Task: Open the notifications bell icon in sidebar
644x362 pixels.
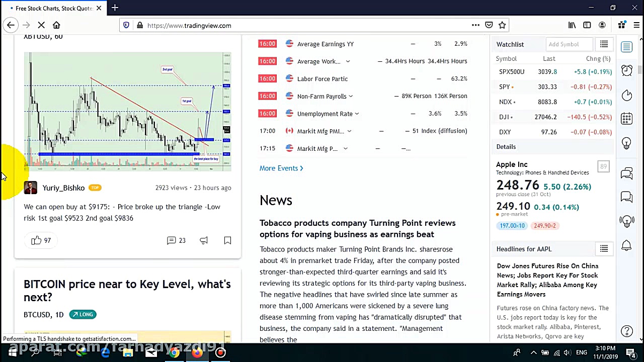Action: tap(626, 245)
